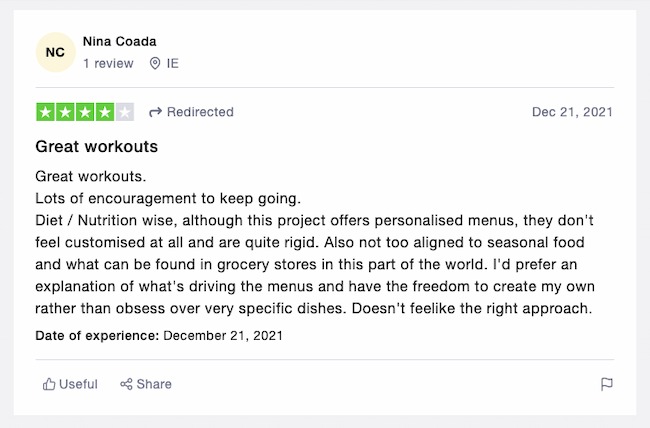Mark the review as Useful via label
This screenshot has height=428, width=650.
79,384
